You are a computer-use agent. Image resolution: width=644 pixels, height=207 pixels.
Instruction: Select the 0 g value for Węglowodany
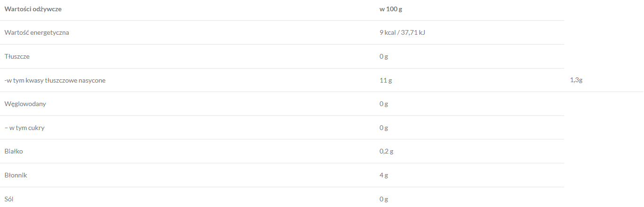(x=384, y=104)
